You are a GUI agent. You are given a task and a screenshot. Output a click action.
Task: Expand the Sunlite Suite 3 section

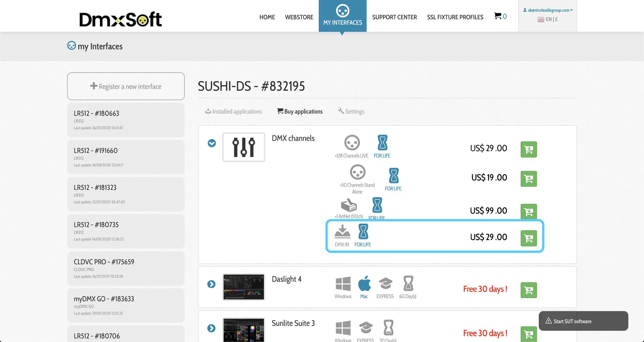tap(211, 328)
